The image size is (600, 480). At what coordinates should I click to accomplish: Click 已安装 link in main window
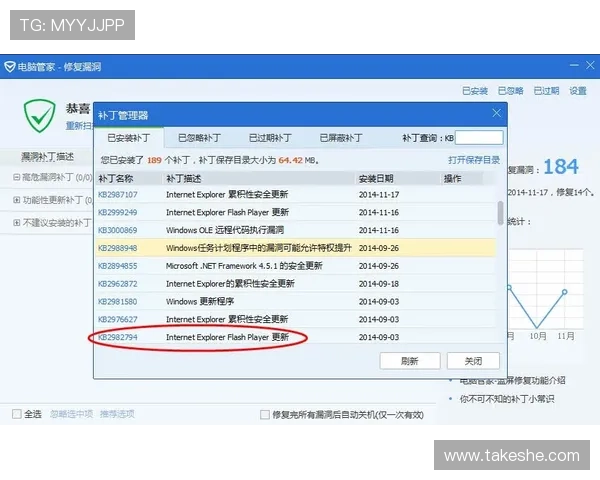(474, 91)
